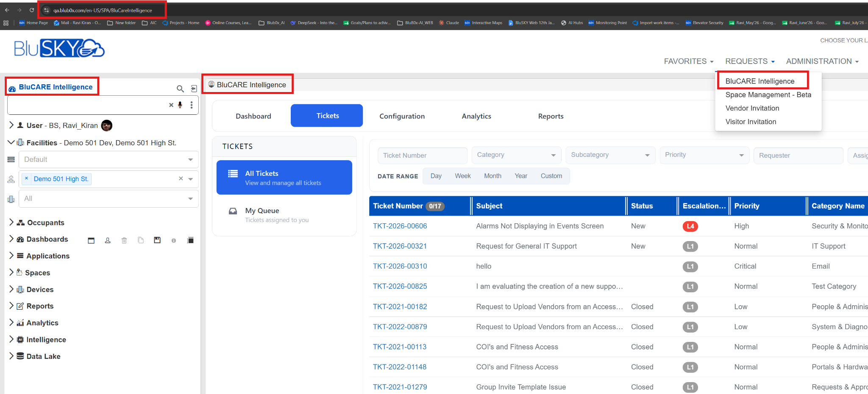Click the globe icon beside BluCARE Intelligence header
The image size is (868, 394).
(211, 84)
